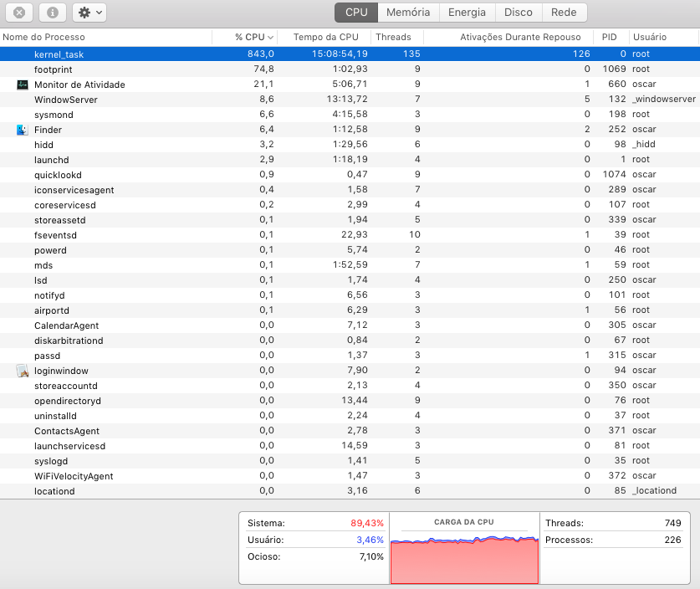The image size is (700, 589).
Task: Click the Sistema 89,43% value
Action: pos(367,523)
